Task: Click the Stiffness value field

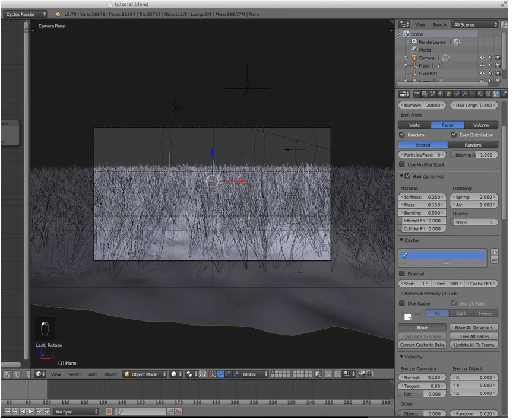Action: click(x=423, y=197)
